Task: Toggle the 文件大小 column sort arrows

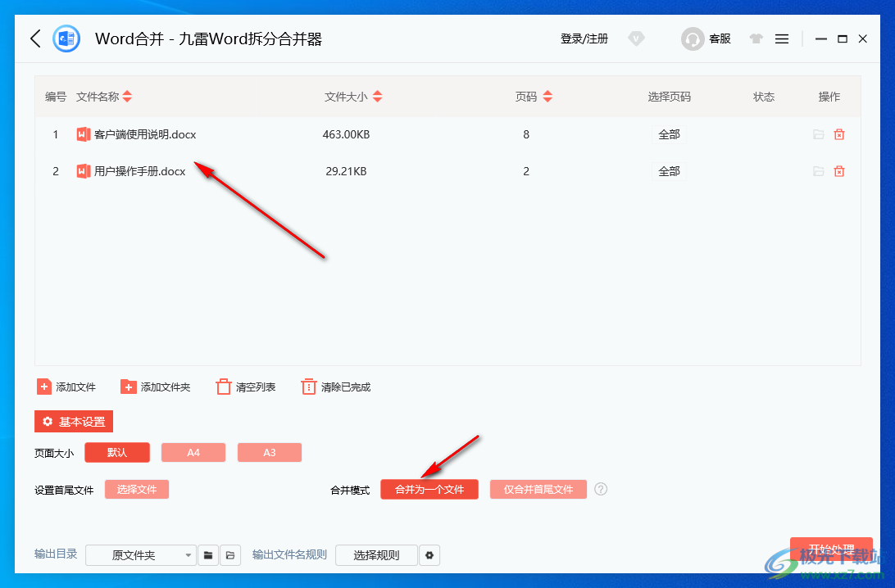Action: [x=376, y=96]
